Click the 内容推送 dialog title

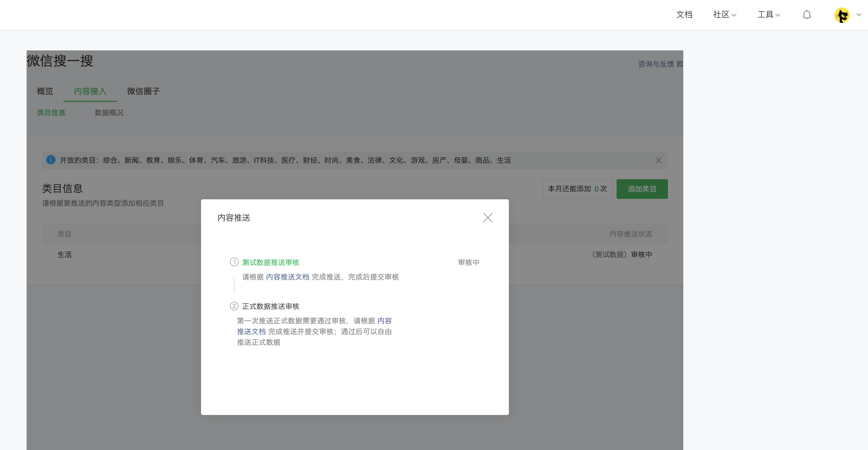[234, 218]
